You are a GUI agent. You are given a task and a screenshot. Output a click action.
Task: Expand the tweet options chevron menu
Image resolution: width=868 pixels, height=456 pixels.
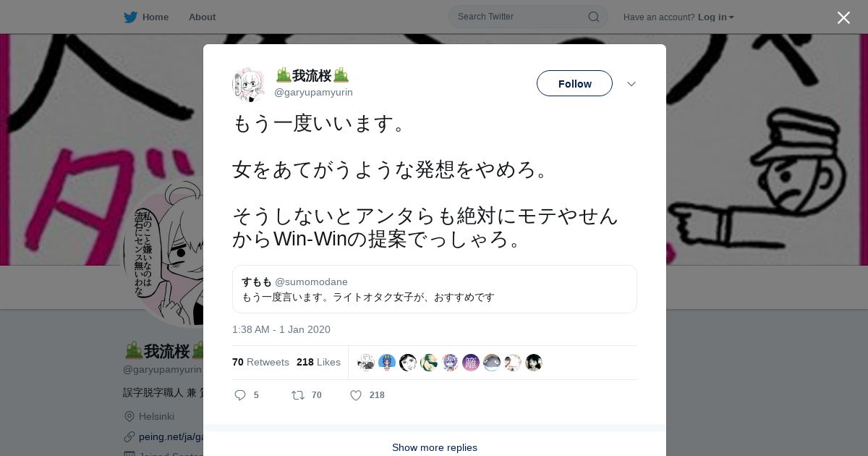(x=631, y=84)
